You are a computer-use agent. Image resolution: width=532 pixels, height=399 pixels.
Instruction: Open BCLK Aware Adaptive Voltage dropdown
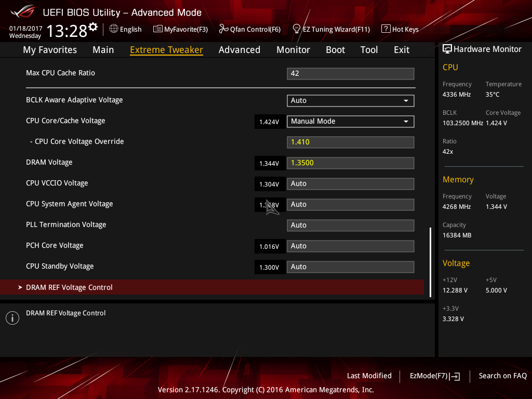[351, 100]
